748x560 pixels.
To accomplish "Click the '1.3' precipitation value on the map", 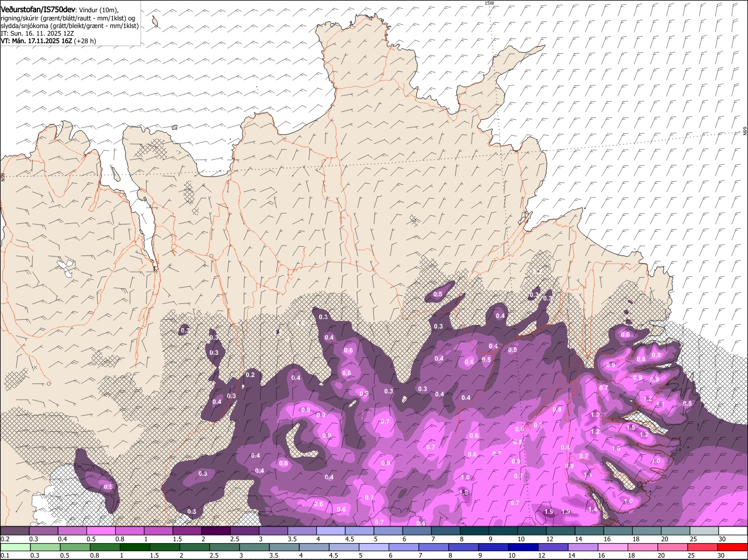I will 595,414.
